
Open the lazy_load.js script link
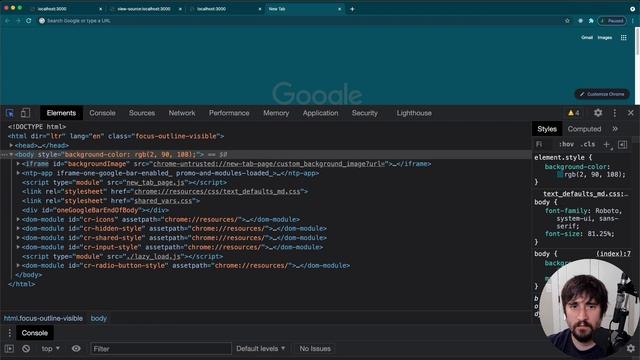point(153,256)
